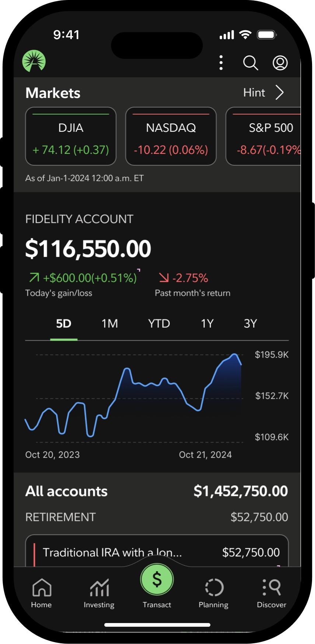Open the Traditional IRA account row
This screenshot has width=315, height=644.
(x=157, y=552)
